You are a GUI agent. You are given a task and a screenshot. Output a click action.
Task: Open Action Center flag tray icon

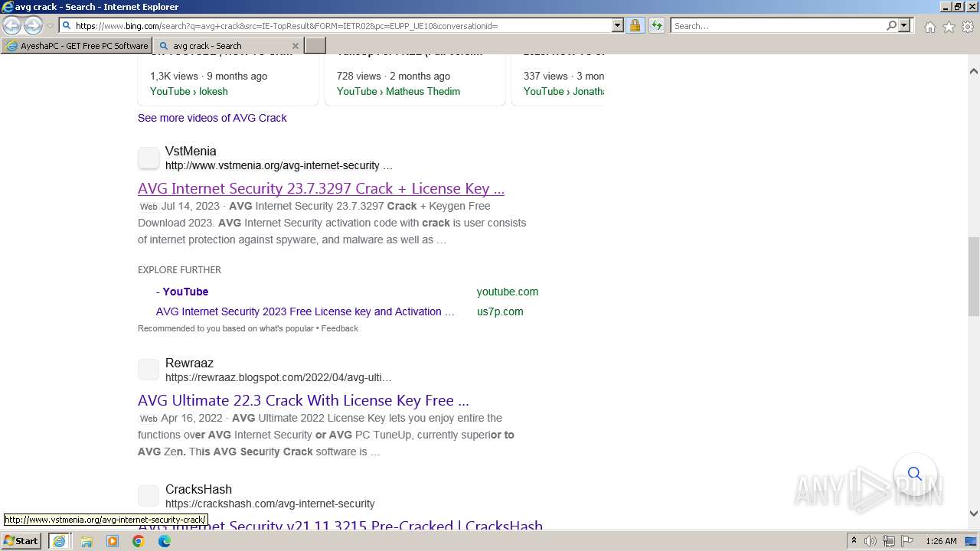click(x=907, y=541)
